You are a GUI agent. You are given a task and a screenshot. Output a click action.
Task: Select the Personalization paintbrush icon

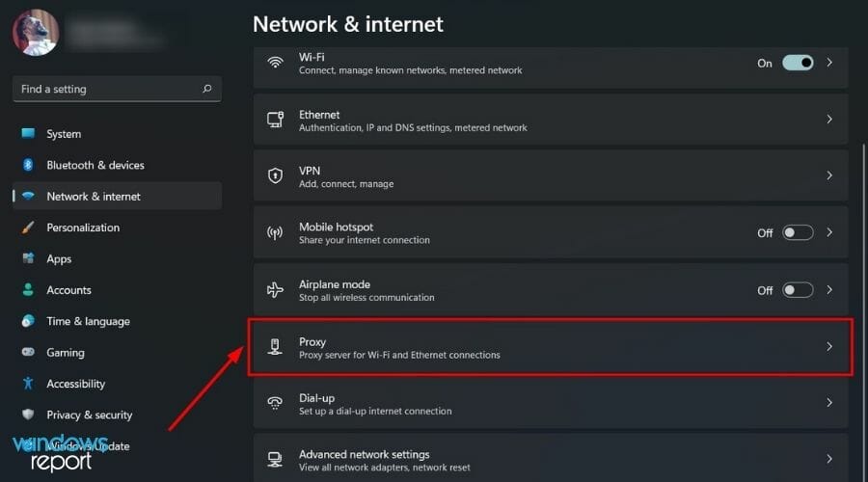(x=28, y=228)
